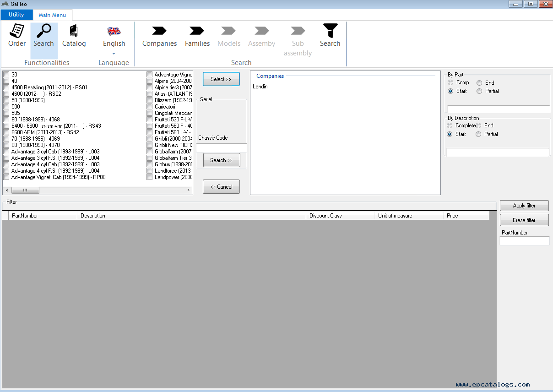
Task: Tick the 4600 (2012- ) - RS02 checkbox
Action: coord(6,94)
